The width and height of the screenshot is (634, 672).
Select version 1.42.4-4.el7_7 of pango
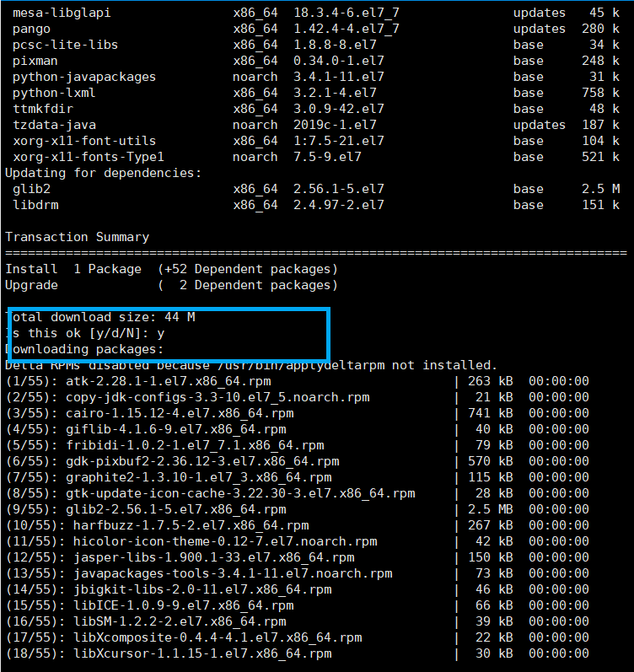[347, 30]
